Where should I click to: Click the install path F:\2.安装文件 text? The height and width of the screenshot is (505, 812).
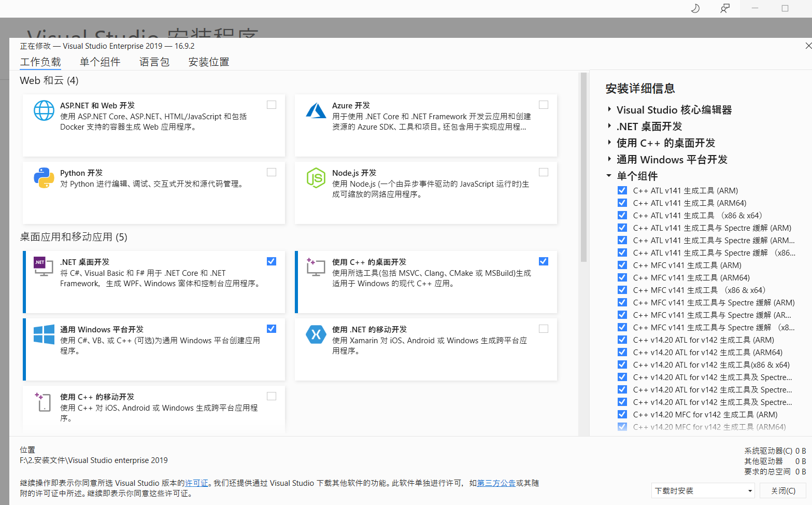(94, 460)
